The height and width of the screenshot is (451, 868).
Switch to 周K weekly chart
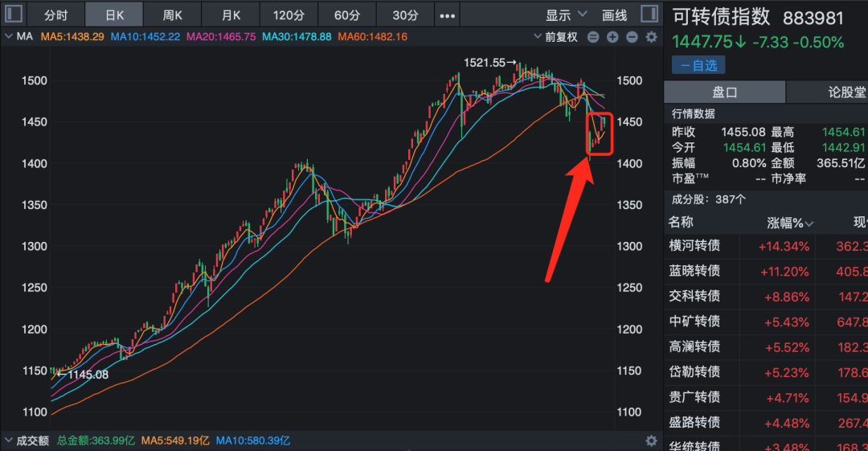point(173,15)
